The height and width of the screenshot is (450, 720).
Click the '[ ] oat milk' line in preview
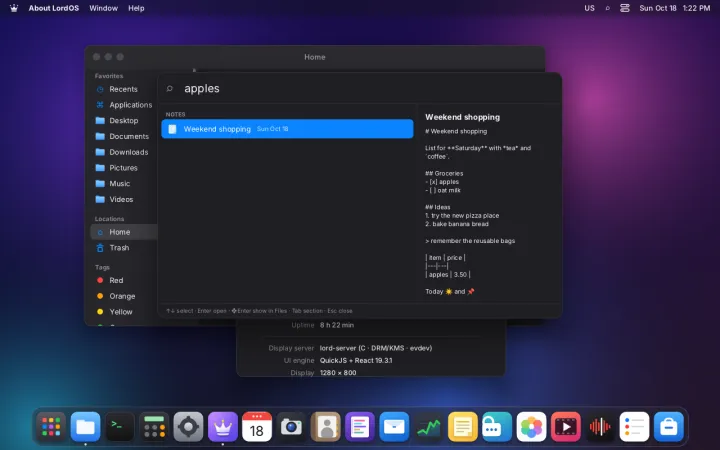(443, 191)
